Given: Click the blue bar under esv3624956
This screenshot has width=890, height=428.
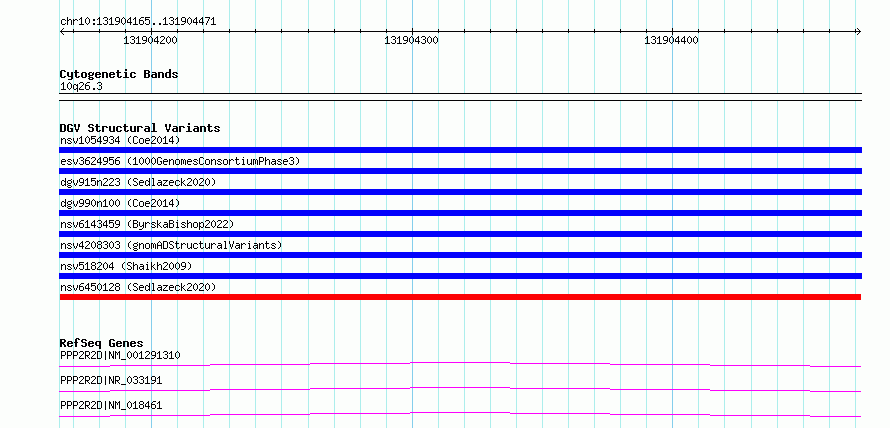Looking at the screenshot, I should pos(460,171).
